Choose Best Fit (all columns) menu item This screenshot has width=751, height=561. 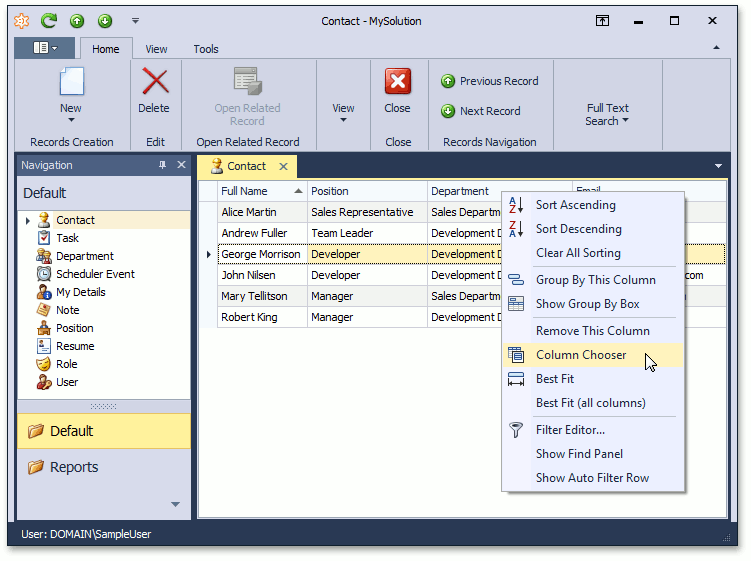[x=593, y=403]
